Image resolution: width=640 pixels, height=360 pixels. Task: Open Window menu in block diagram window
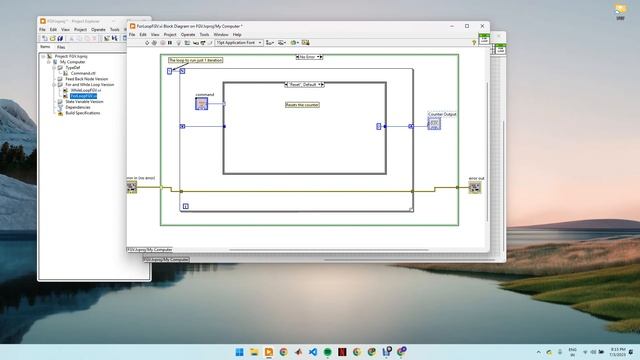coord(221,35)
